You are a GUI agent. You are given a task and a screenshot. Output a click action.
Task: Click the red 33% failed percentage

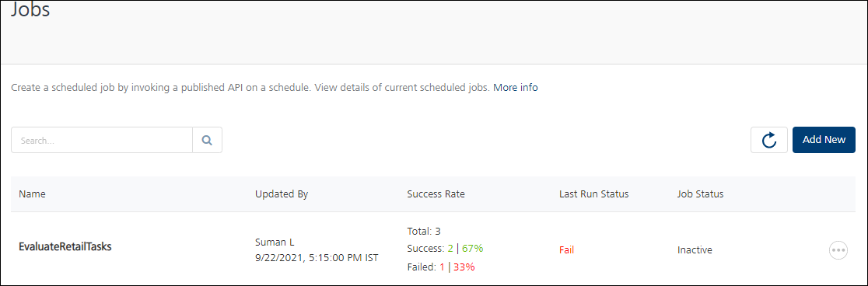pos(464,267)
